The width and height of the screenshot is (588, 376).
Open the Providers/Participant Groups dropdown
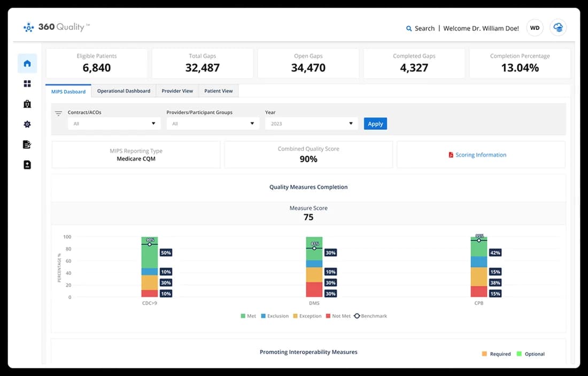[x=213, y=123]
